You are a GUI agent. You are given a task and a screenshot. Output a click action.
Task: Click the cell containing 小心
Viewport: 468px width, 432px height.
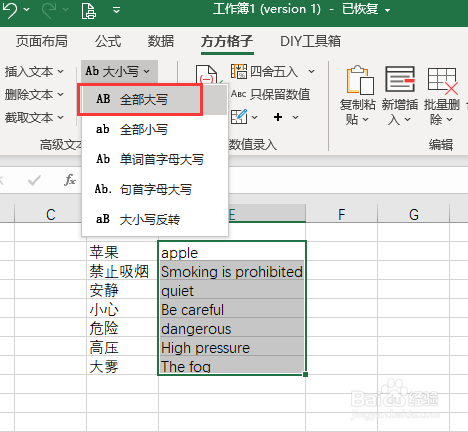point(122,308)
